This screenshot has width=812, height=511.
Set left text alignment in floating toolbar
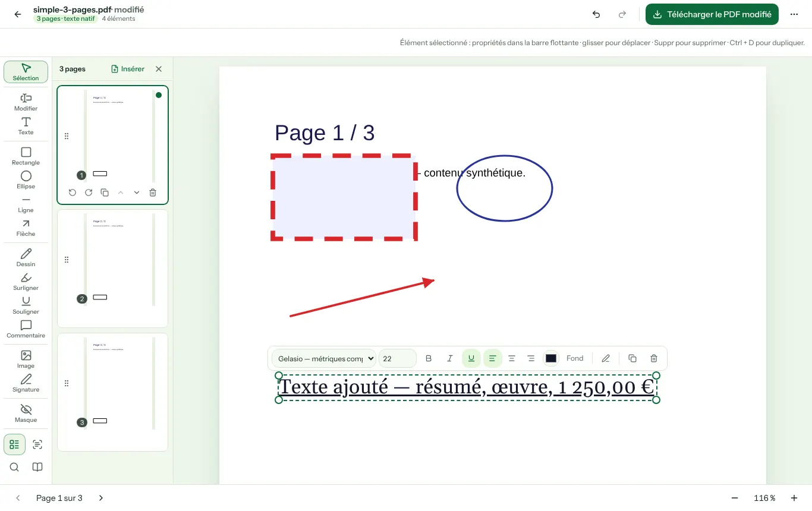coord(492,358)
